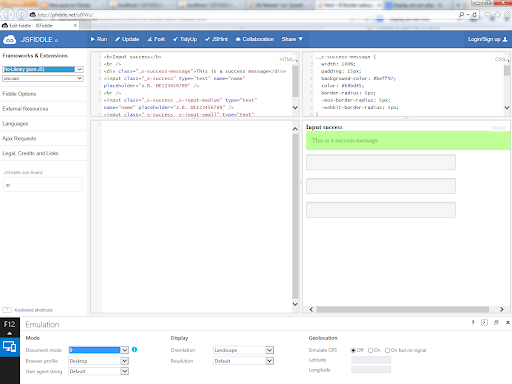Click Login/Sign up link
Image resolution: width=512 pixels, height=384 pixels.
pyautogui.click(x=487, y=39)
